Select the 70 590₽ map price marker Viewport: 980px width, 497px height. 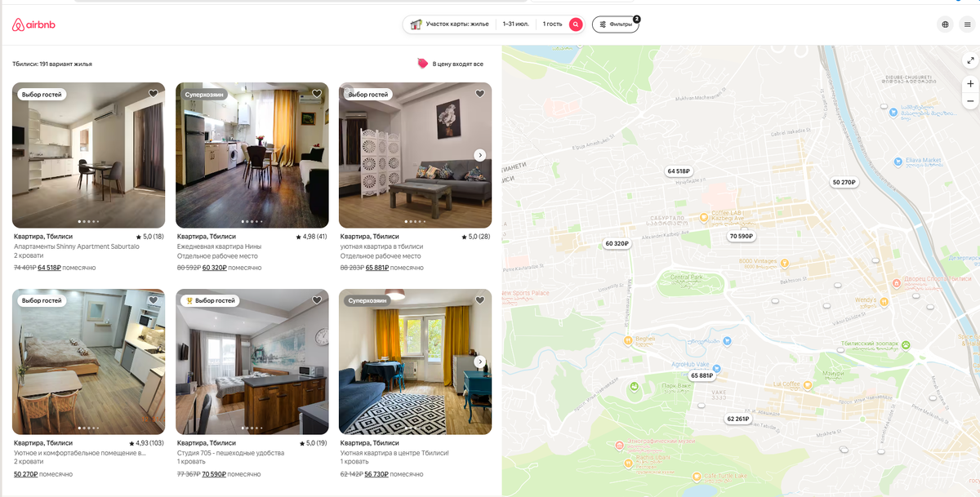pos(742,236)
